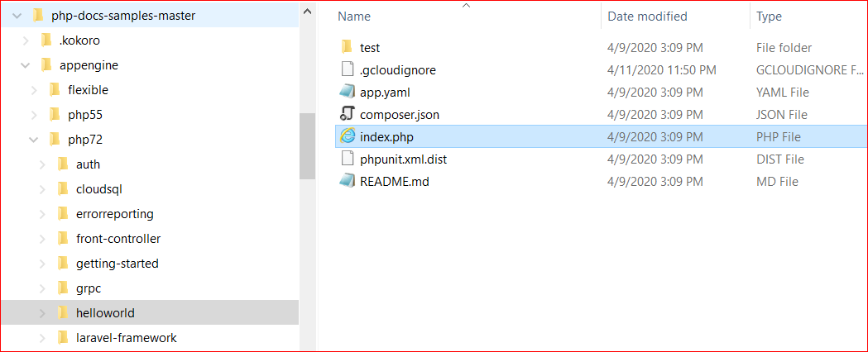Select the getting-started folder in tree
Image resolution: width=868 pixels, height=352 pixels.
117,264
